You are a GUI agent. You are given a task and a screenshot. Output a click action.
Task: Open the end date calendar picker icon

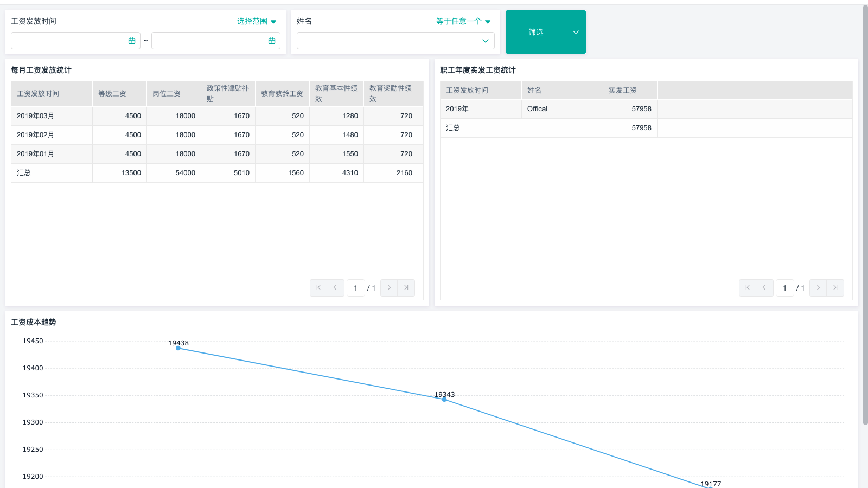272,41
